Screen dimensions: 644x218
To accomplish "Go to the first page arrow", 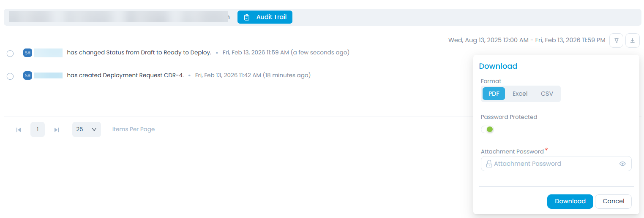I will (x=19, y=129).
